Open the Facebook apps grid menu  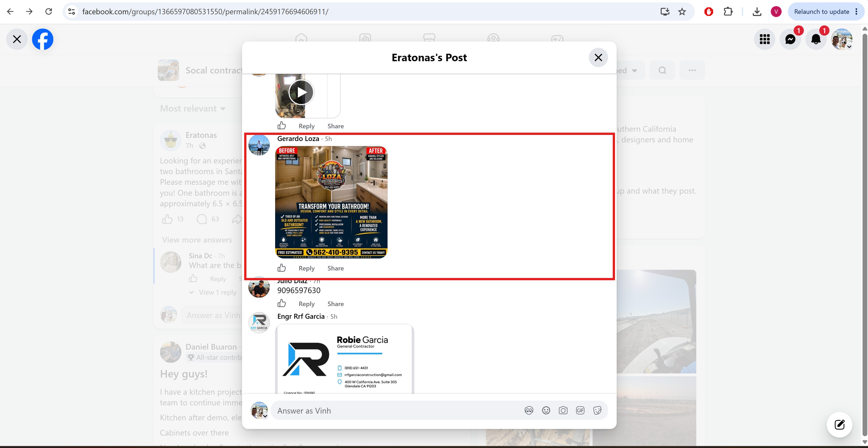click(765, 39)
